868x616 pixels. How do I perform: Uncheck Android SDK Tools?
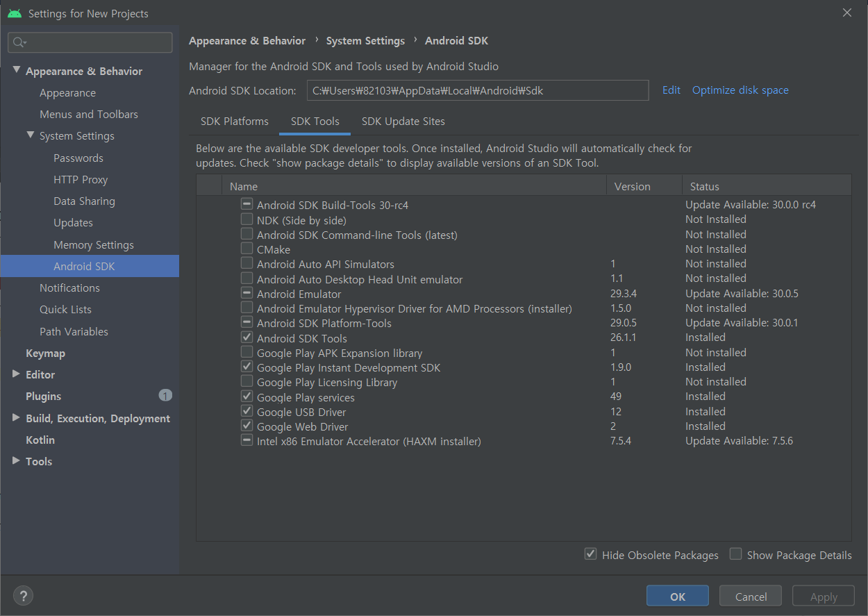[247, 338]
